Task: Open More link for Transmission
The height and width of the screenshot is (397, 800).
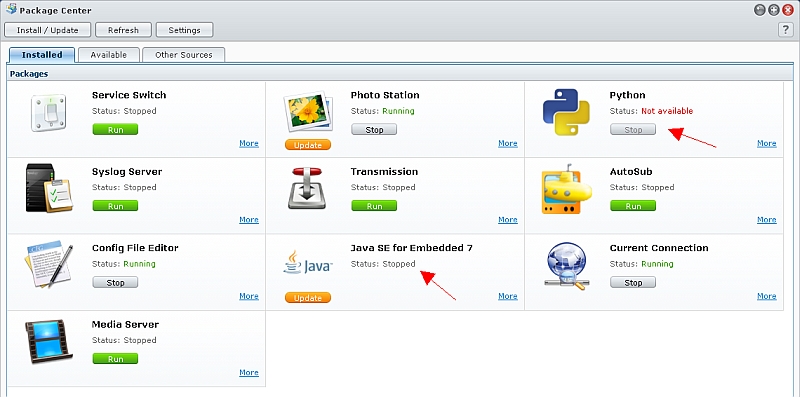Action: [x=508, y=219]
